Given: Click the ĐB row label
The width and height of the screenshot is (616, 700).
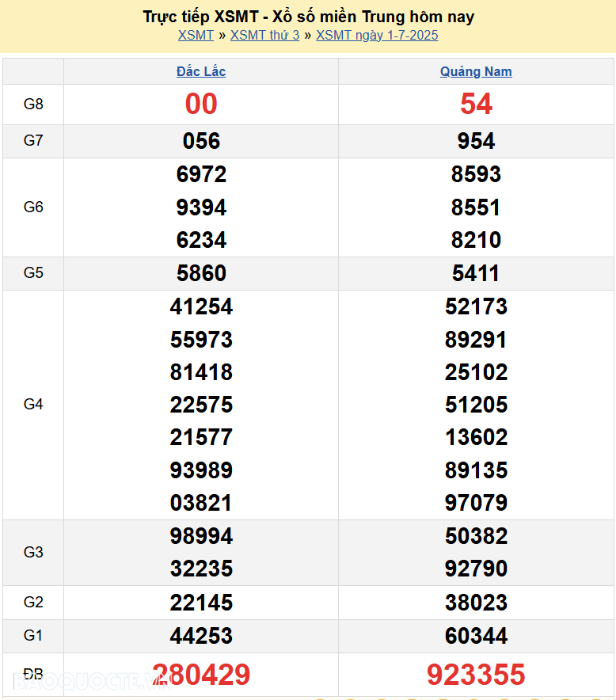Looking at the screenshot, I should pos(33,674).
